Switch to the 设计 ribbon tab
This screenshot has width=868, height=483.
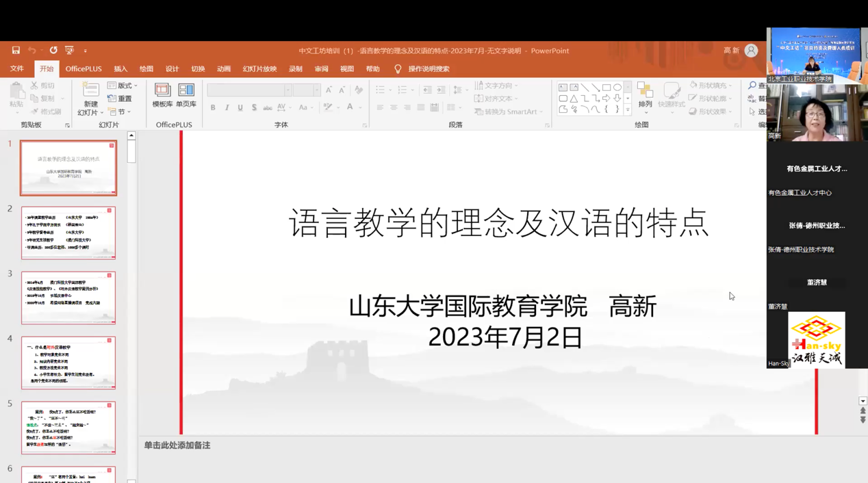(172, 69)
